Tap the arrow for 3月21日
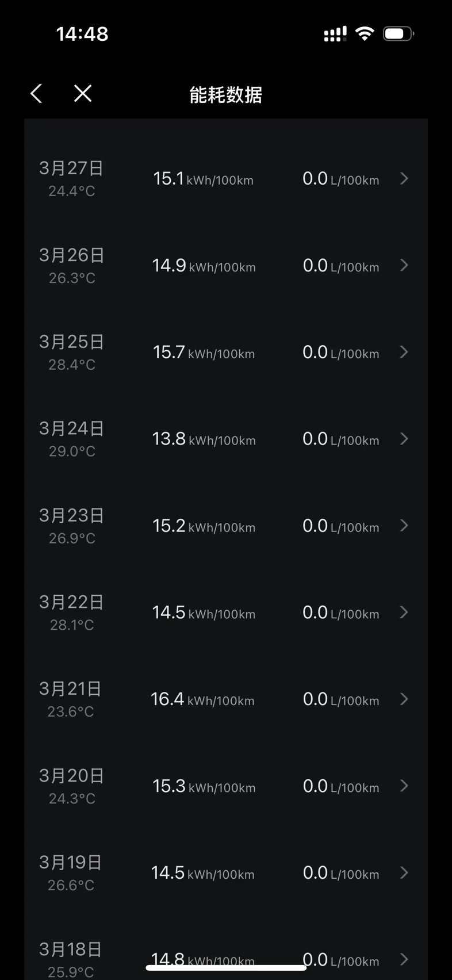This screenshot has width=452, height=980. pyautogui.click(x=404, y=699)
